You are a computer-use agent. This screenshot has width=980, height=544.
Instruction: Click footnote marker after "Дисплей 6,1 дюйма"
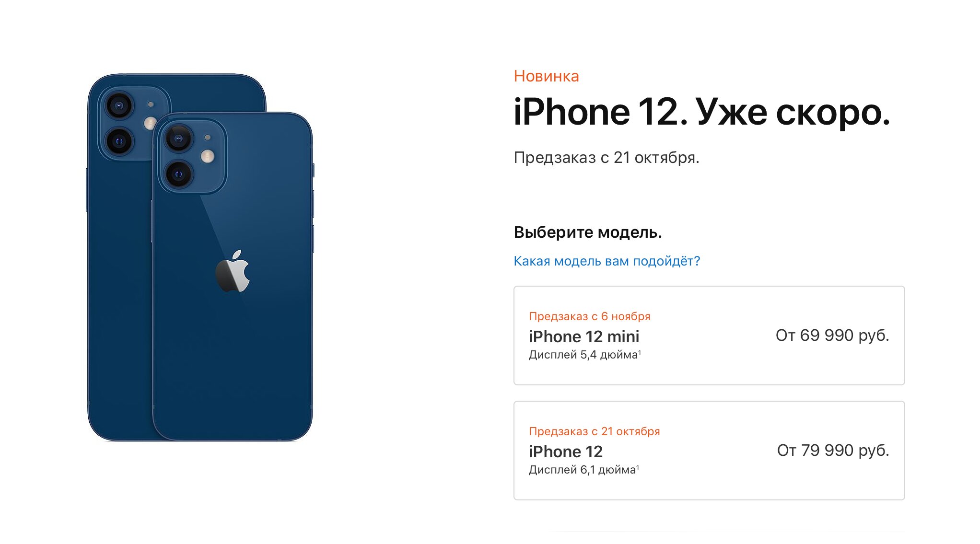pos(638,467)
